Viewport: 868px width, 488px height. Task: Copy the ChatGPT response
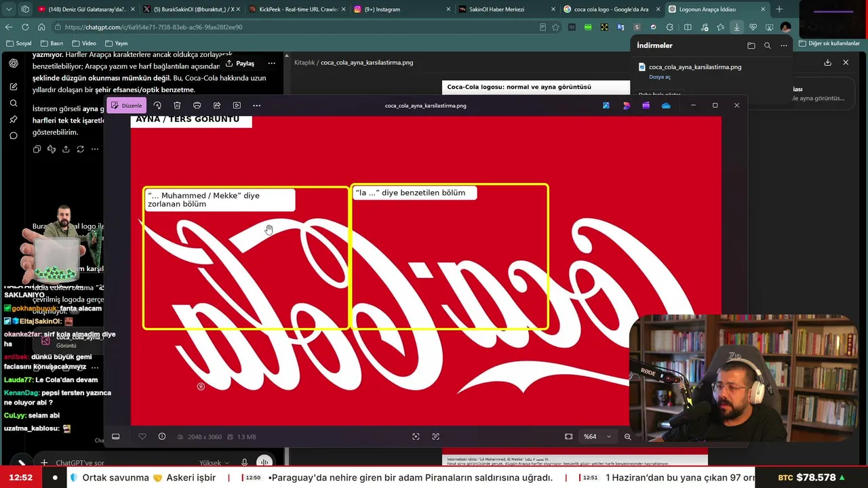pos(37,149)
